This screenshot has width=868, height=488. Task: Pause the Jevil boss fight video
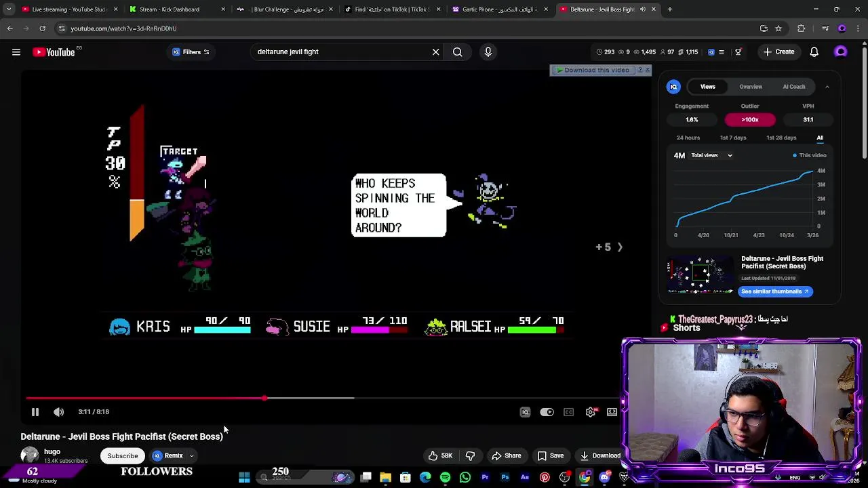tap(35, 411)
